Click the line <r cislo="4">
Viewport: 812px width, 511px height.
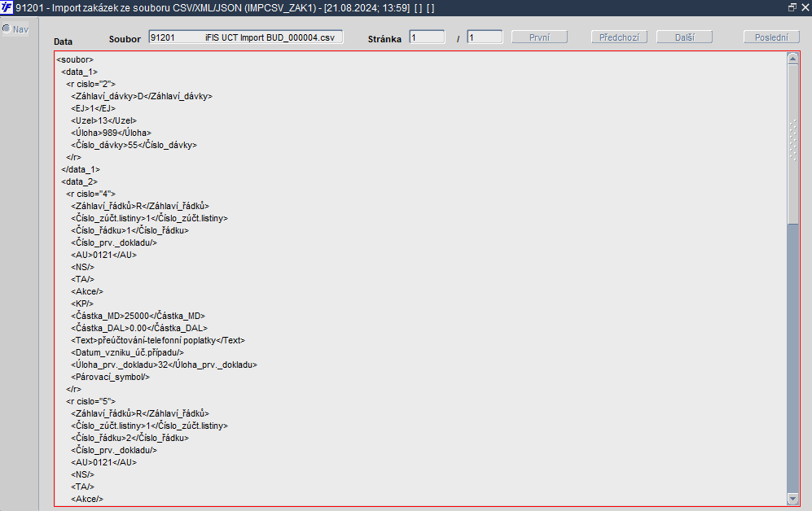(90, 194)
